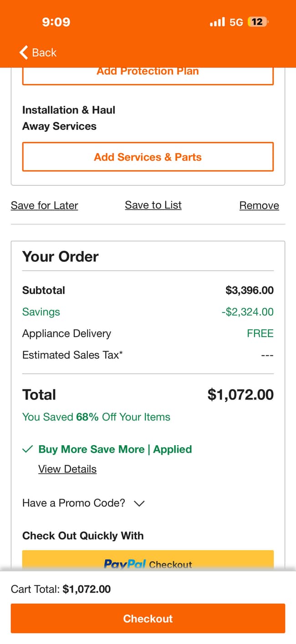Open the Have a Promo Code? section
This screenshot has width=296, height=644.
coord(74,503)
